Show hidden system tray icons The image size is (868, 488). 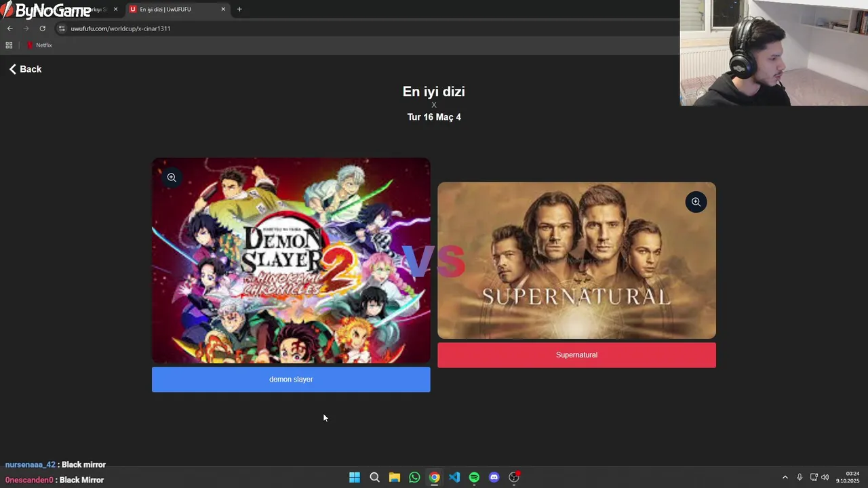pyautogui.click(x=785, y=477)
